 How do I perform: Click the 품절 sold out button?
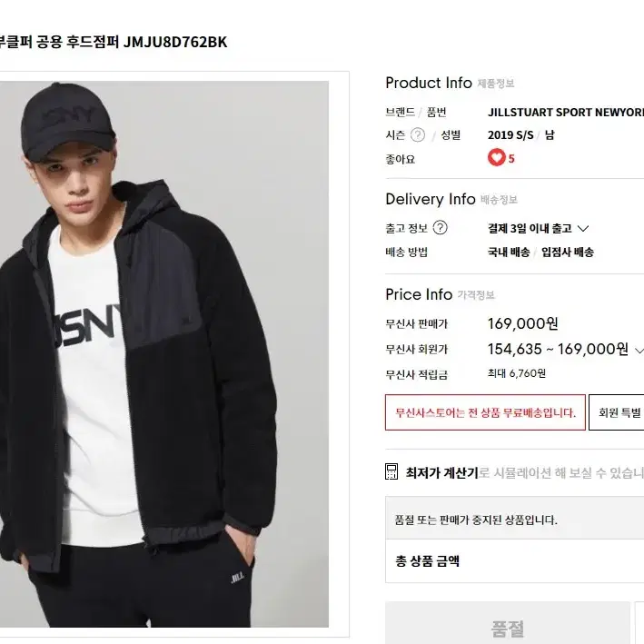click(508, 623)
